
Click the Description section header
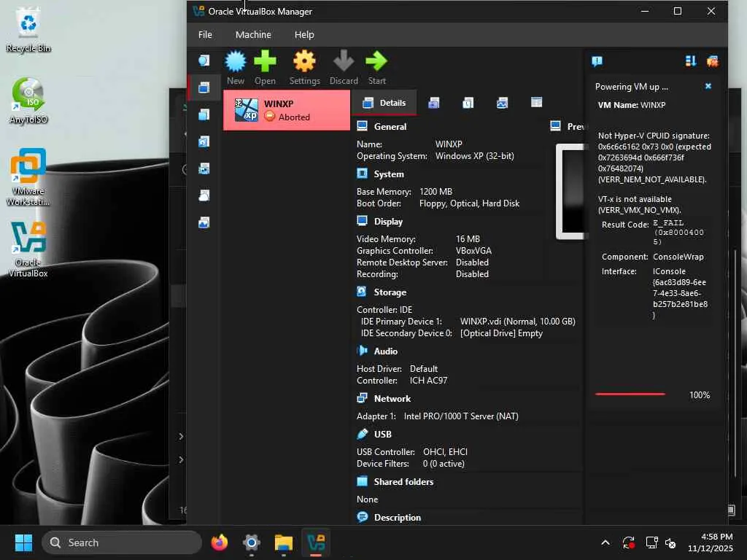click(398, 518)
